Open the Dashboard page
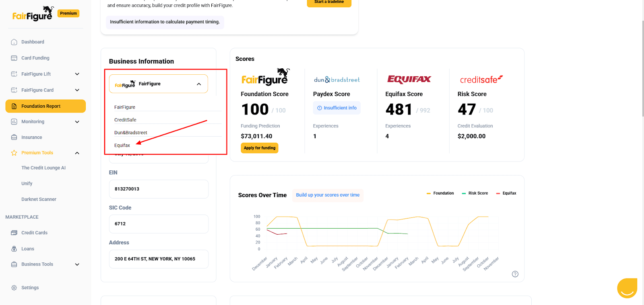Screen dimensions: 644x305 33,42
